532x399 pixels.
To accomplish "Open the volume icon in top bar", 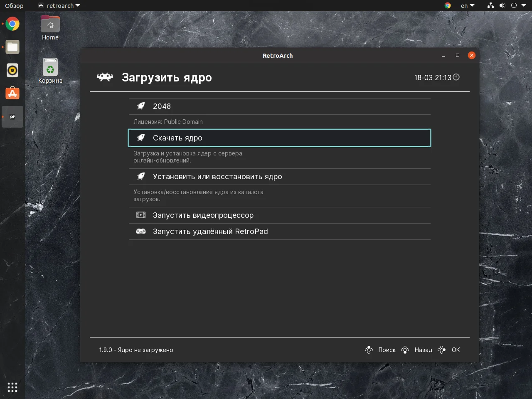I will pyautogui.click(x=502, y=5).
